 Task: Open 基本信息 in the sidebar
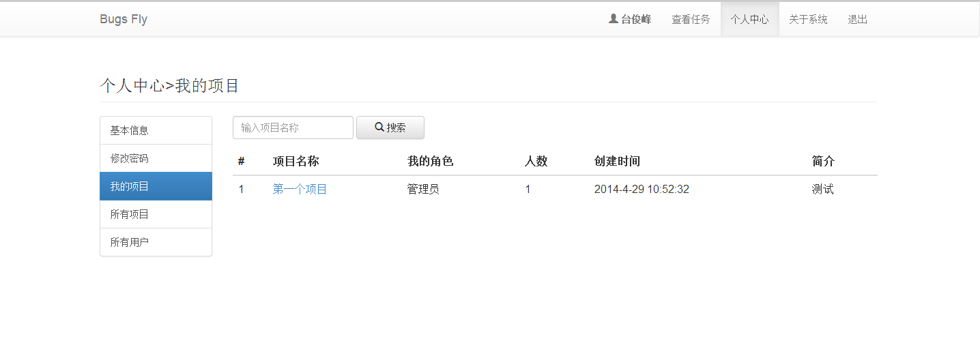coord(156,130)
